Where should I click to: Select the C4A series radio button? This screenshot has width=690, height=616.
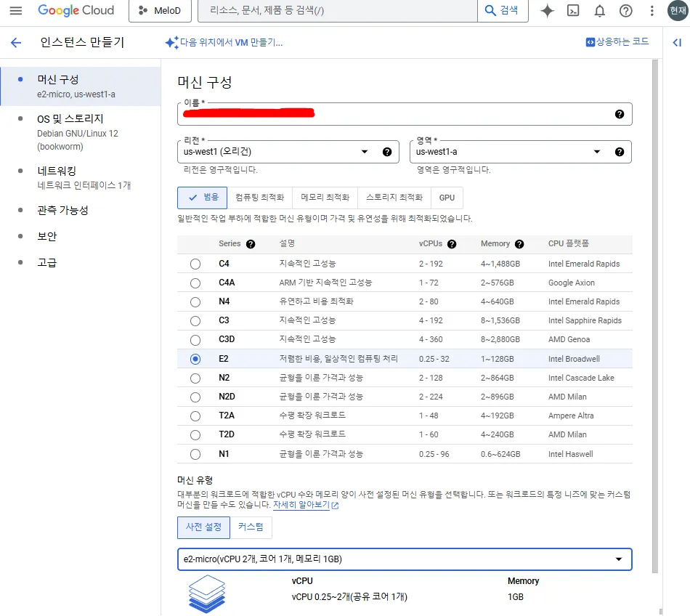(195, 283)
